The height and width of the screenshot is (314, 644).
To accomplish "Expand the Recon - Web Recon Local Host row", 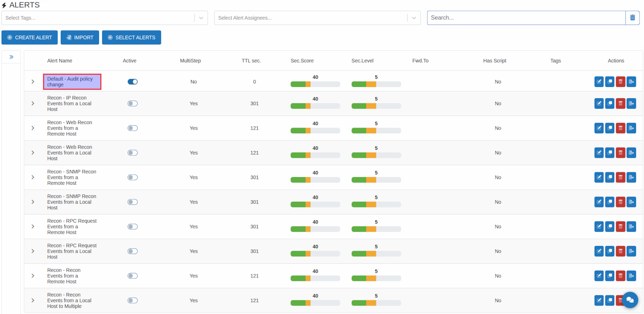I will 33,153.
